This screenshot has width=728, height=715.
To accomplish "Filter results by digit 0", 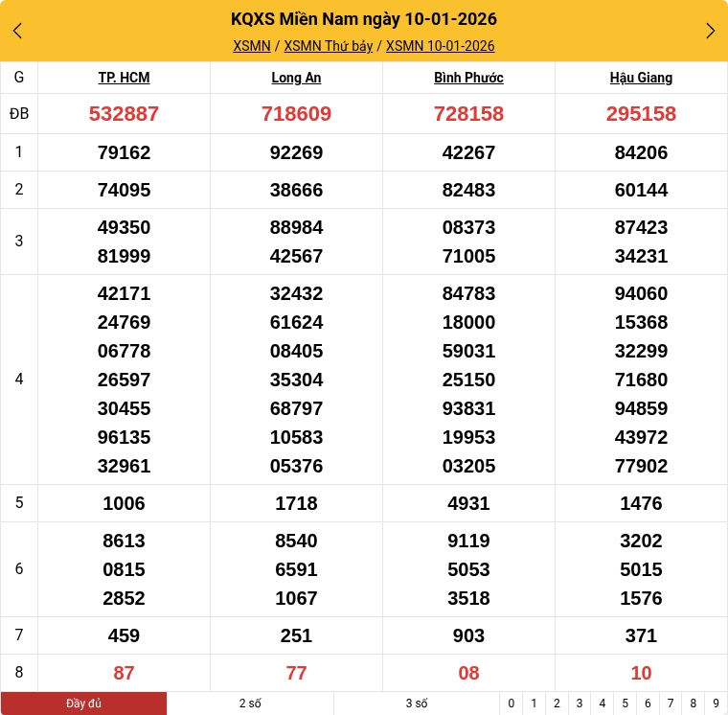I will (x=512, y=703).
